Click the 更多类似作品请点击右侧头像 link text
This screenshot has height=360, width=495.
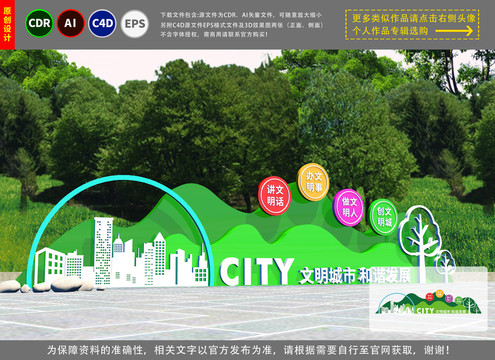click(x=413, y=18)
